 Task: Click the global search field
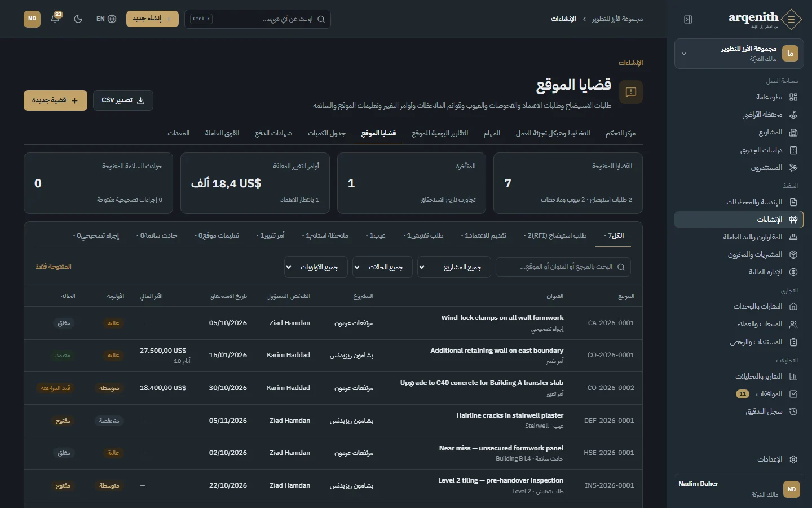(258, 19)
